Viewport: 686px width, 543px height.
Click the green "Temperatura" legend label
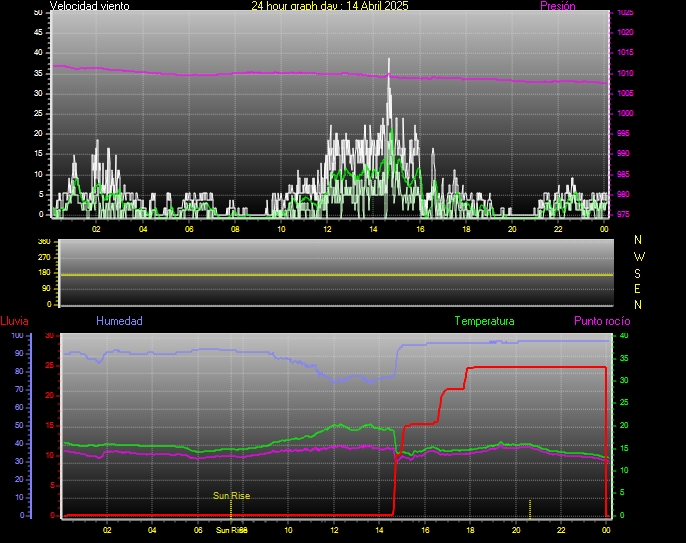[484, 321]
